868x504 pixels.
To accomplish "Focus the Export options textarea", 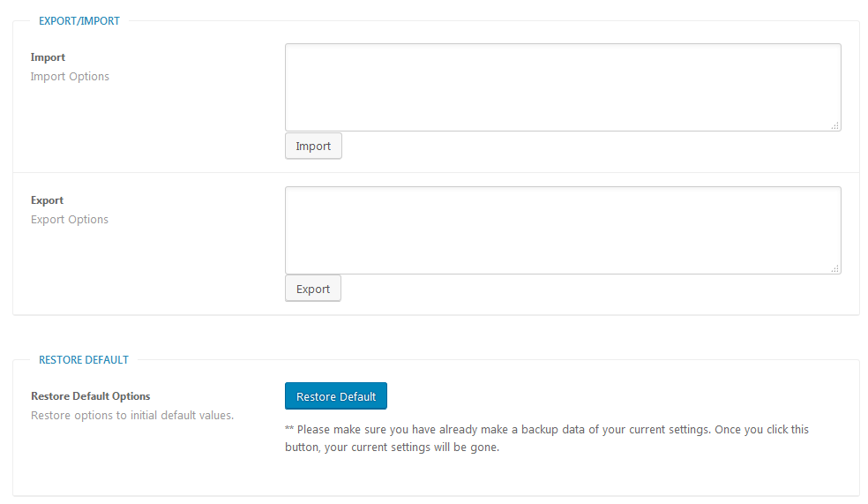I will 563,230.
